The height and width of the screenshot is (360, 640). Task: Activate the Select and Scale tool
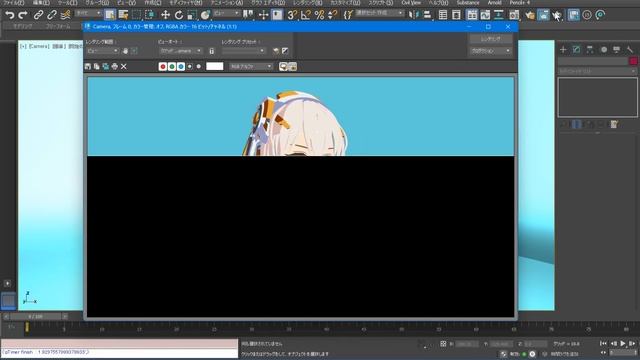tap(192, 15)
